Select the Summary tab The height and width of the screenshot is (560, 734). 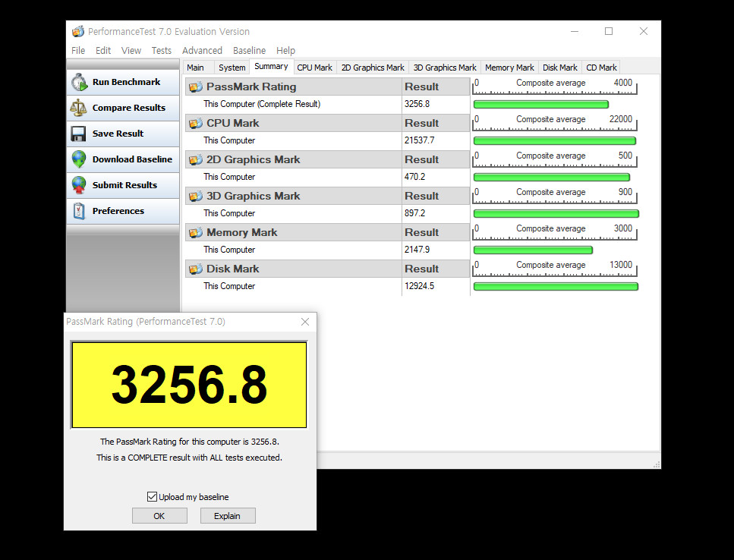(x=271, y=67)
